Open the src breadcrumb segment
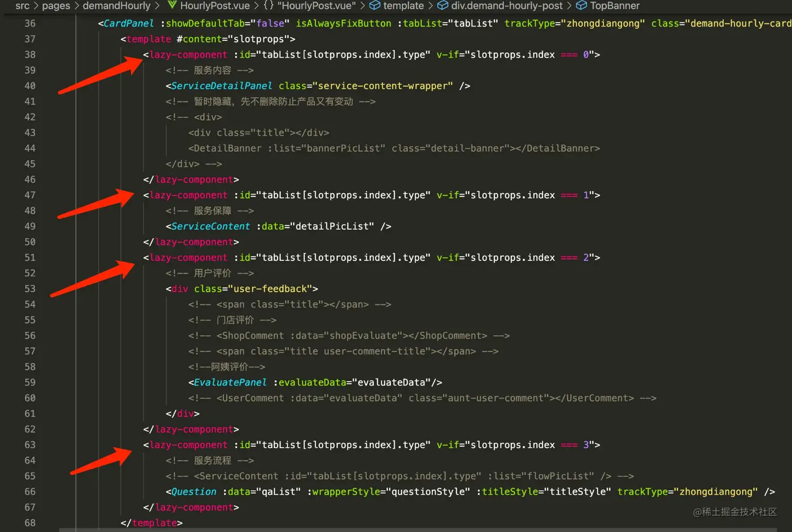 (23, 6)
